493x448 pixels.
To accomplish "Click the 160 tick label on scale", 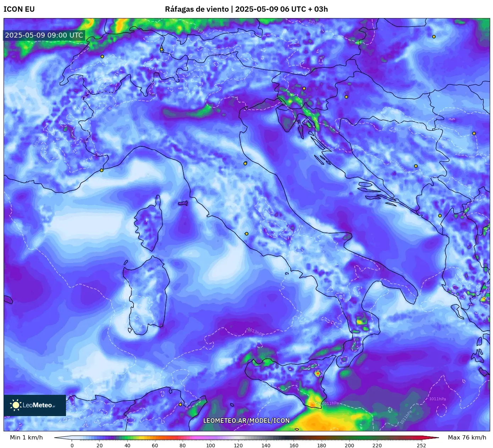I will (x=294, y=446).
